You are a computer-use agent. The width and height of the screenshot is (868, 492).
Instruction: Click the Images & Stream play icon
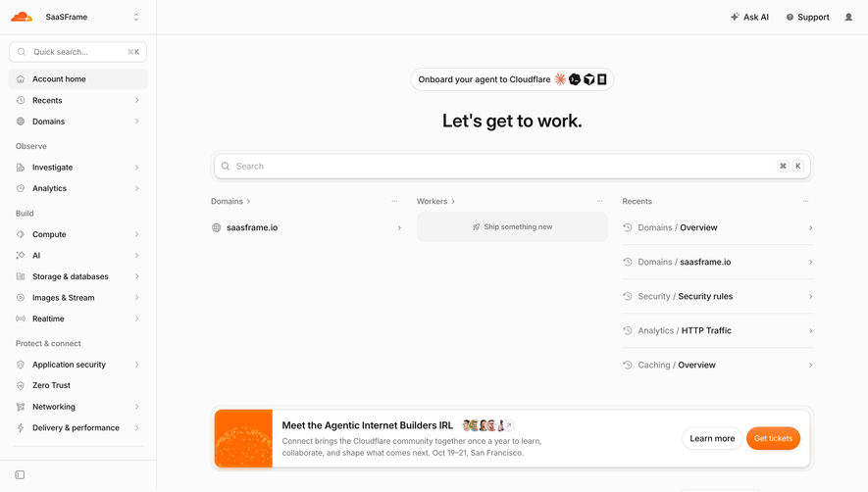[21, 297]
